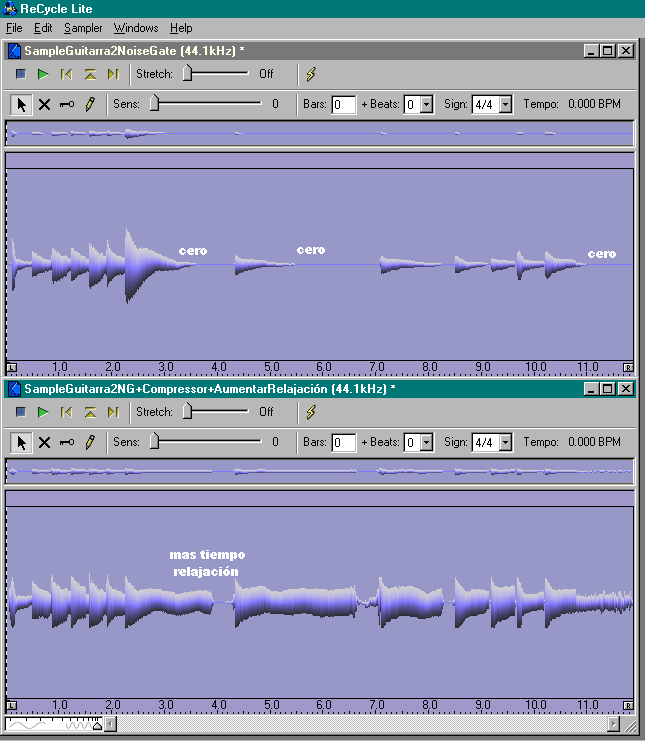Minimize the SampleGuitarra2NoiseGate window
This screenshot has height=742, width=645.
point(591,51)
